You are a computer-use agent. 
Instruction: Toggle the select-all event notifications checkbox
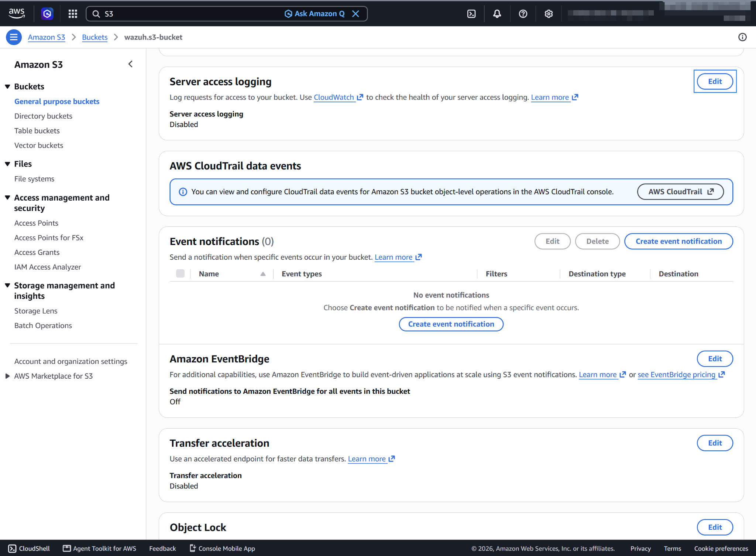pyautogui.click(x=180, y=273)
